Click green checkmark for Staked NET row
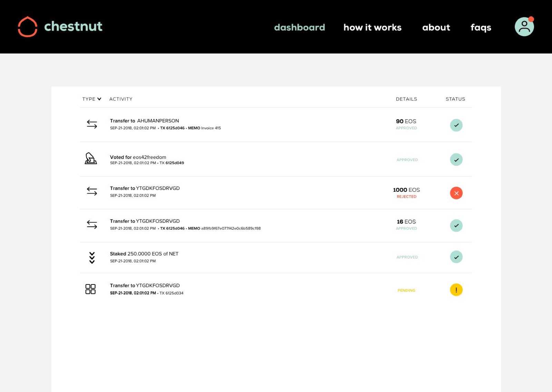 click(456, 257)
